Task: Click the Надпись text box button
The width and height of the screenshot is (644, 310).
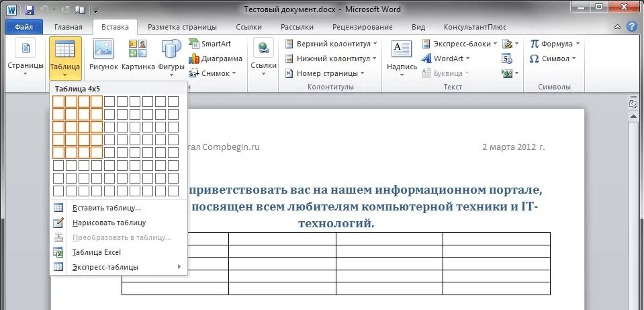Action: [x=402, y=58]
